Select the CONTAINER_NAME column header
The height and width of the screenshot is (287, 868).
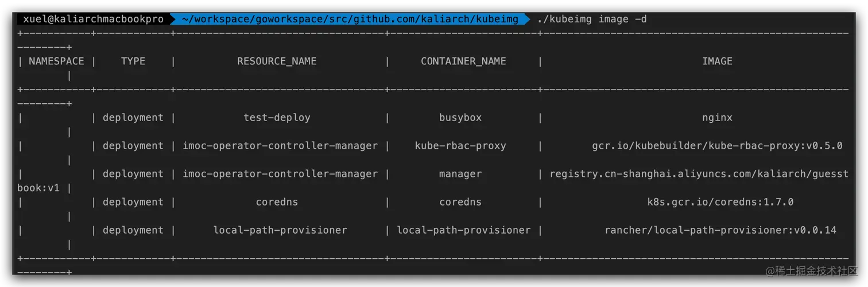point(463,61)
